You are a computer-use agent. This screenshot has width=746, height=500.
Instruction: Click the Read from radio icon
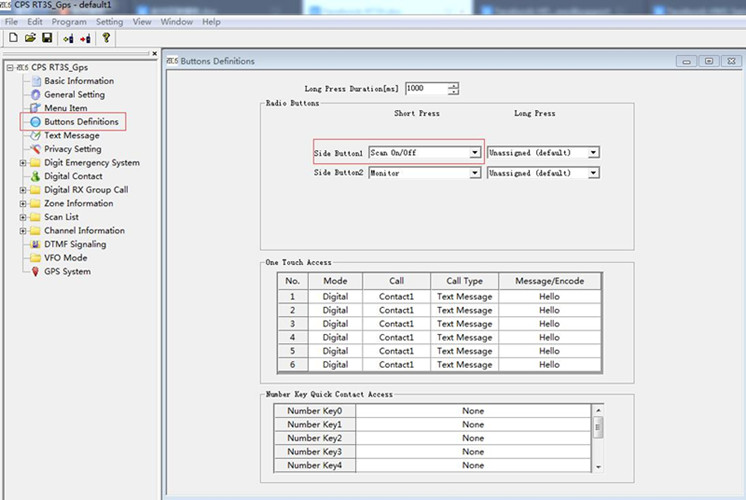click(x=68, y=38)
